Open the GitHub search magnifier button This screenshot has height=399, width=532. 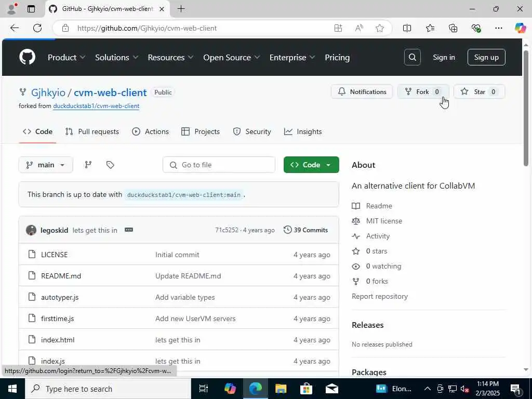pyautogui.click(x=412, y=57)
